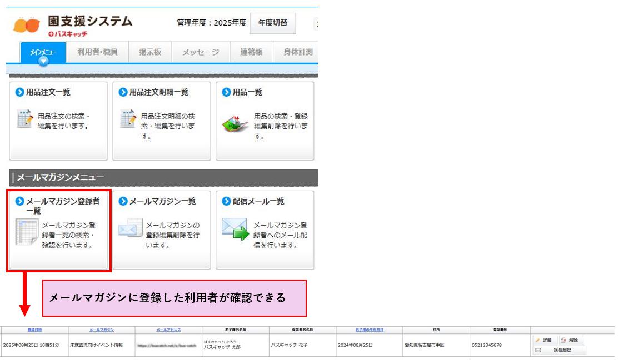Go to the 連絡帳 tab
Viewport: 618px width, 364px height.
(x=251, y=52)
